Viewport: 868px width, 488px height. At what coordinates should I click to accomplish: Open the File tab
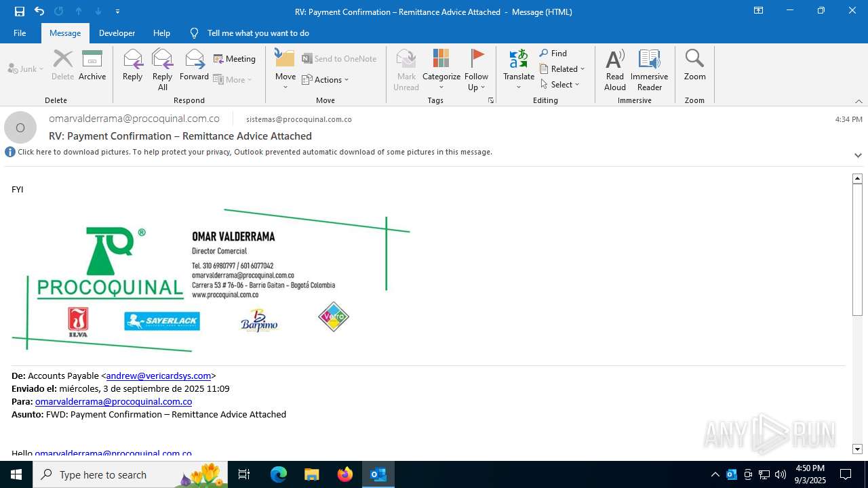[x=20, y=33]
